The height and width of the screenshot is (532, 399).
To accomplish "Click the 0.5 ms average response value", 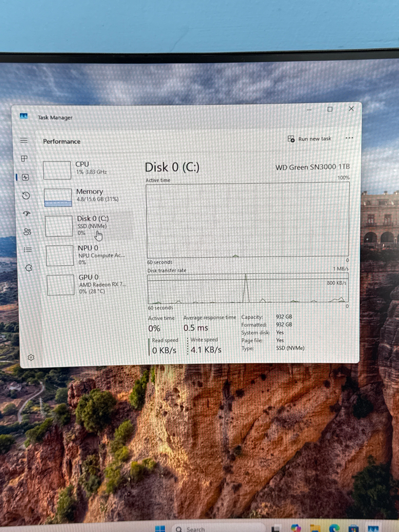I will [196, 328].
